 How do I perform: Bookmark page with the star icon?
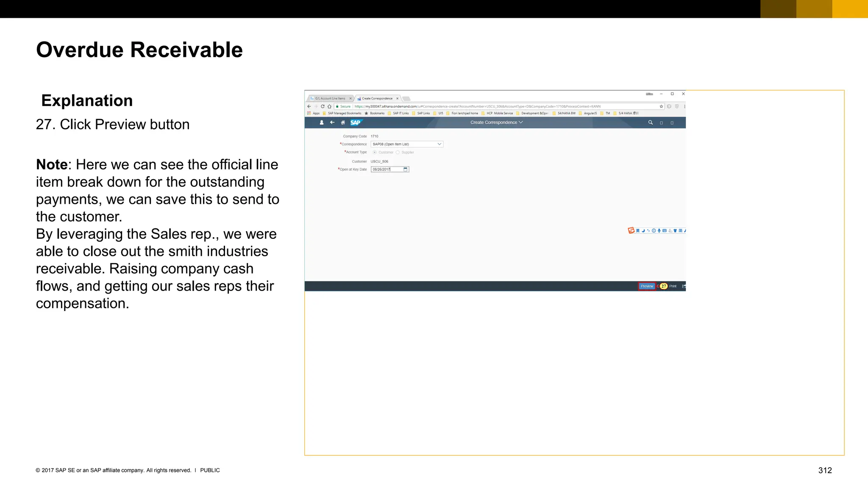(661, 106)
